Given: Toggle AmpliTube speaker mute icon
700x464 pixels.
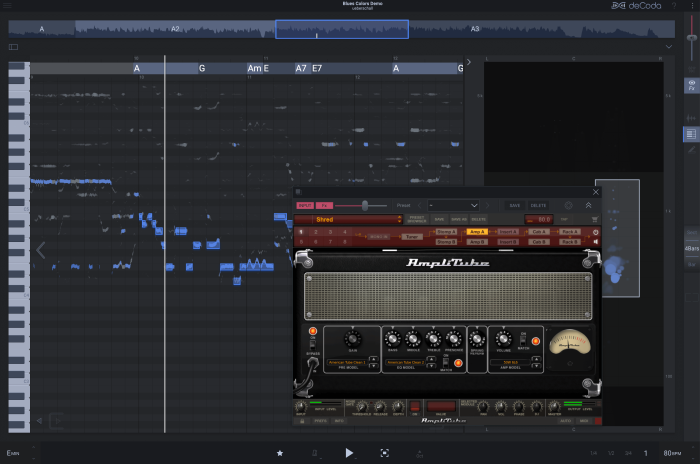Looking at the screenshot, I should click(595, 242).
